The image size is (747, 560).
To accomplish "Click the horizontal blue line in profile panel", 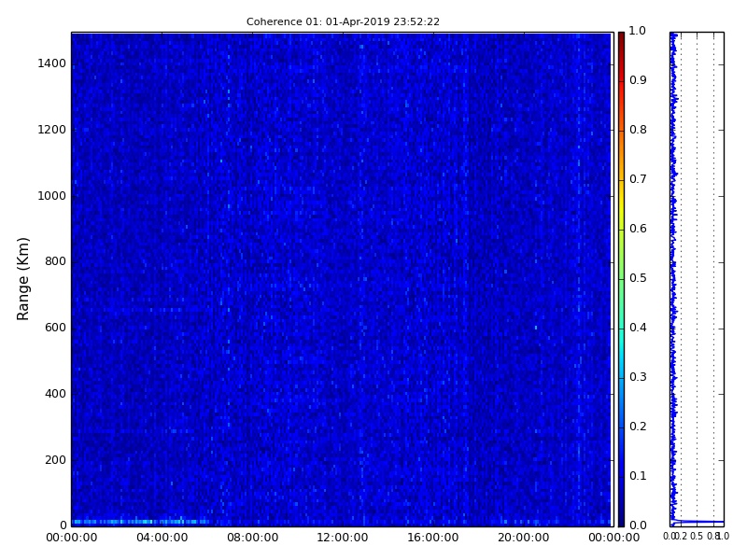I will 698,522.
